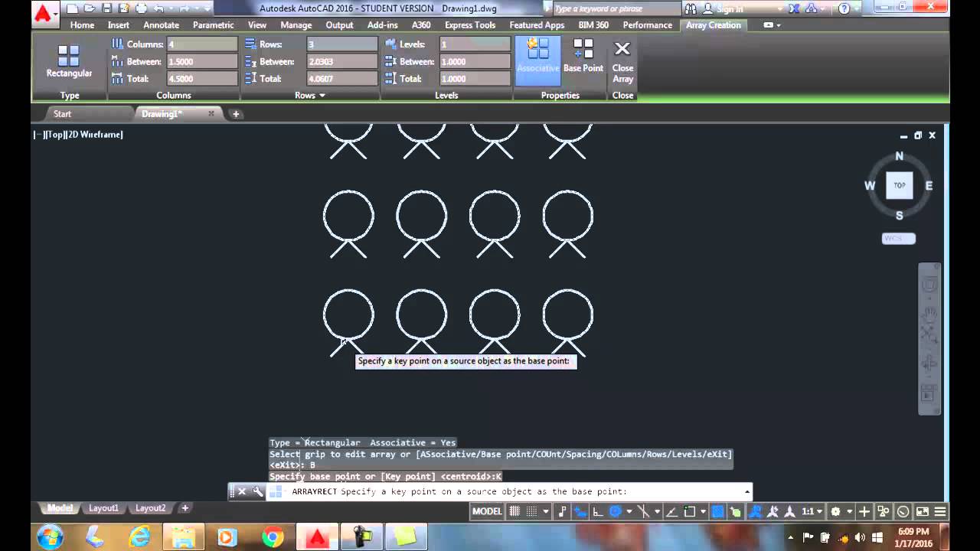Viewport: 980px width, 551px height.
Task: Expand the ribbon display options dropdown
Action: [772, 25]
